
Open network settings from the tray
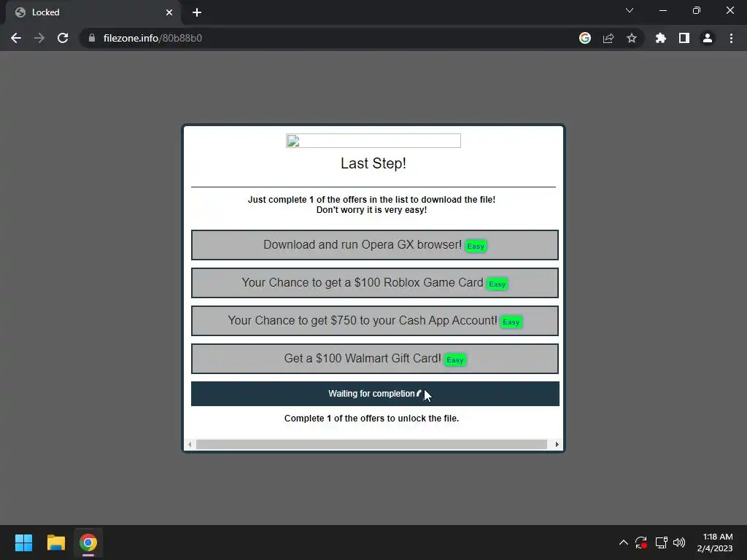coord(661,542)
